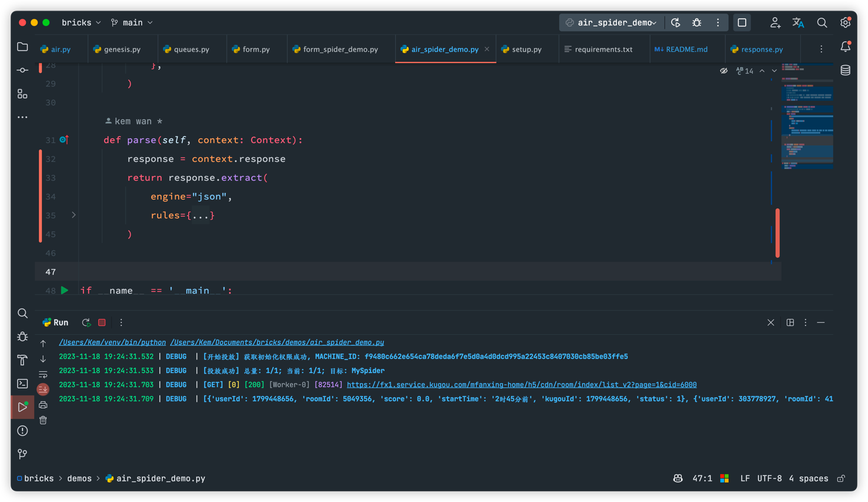Toggle reader mode eye icon
The height and width of the screenshot is (502, 868).
tap(724, 71)
